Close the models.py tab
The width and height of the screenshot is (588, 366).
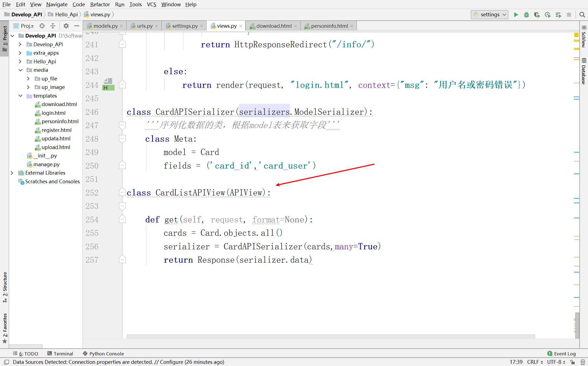pos(121,26)
